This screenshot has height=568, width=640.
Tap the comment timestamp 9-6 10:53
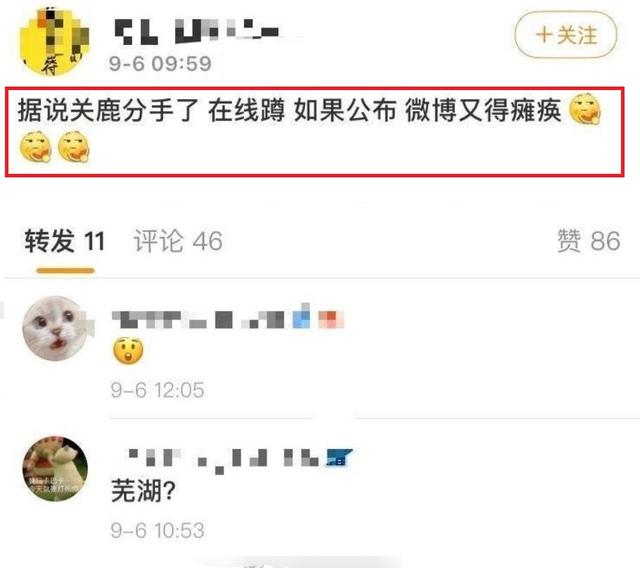pyautogui.click(x=158, y=530)
